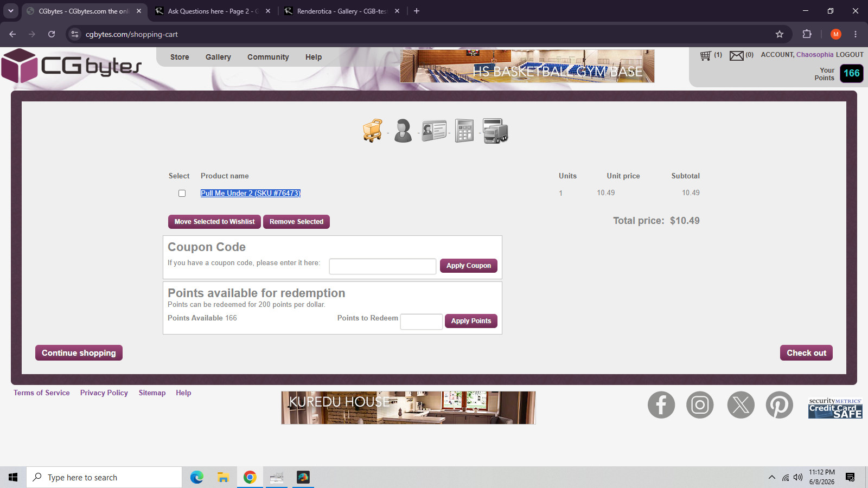Screen dimensions: 868x488
Task: Open the Kuredu House banner
Action: (x=409, y=408)
